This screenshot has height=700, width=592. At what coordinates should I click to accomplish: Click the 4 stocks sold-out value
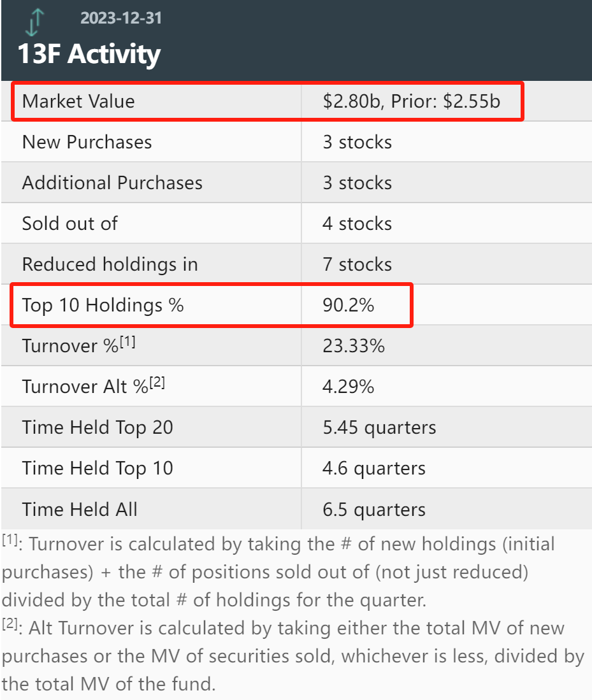[x=357, y=224]
